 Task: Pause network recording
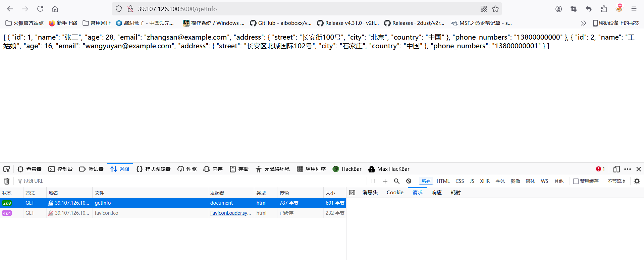pyautogui.click(x=373, y=181)
